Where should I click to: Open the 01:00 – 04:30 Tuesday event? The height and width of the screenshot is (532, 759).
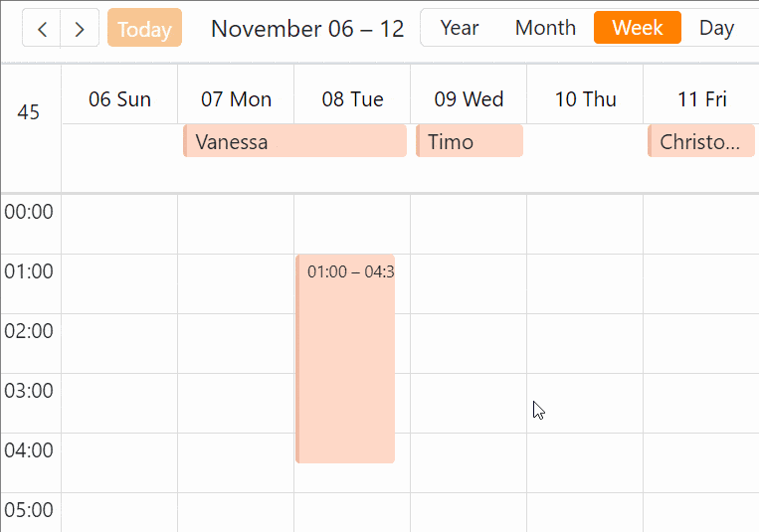346,358
